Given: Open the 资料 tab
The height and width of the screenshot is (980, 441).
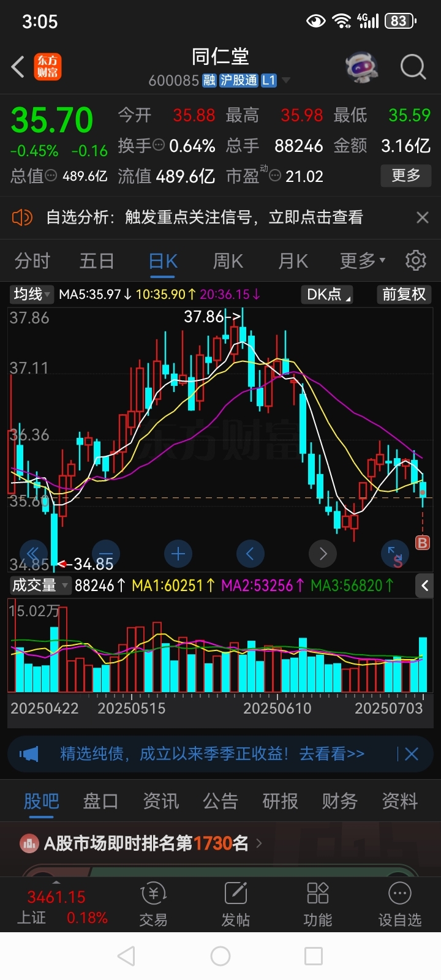Looking at the screenshot, I should (x=399, y=801).
